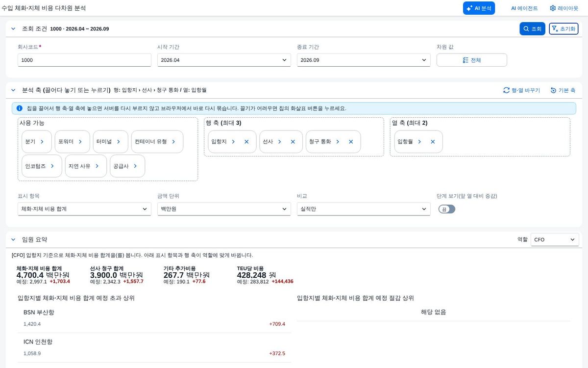Open the 표시 항목 dropdown

point(84,209)
